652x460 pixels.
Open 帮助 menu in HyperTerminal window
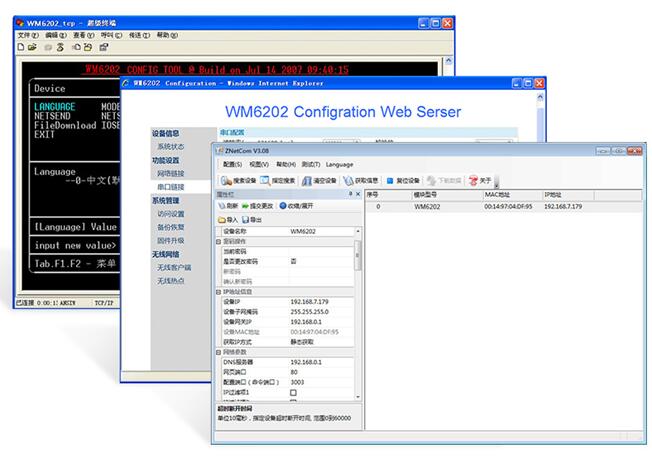167,35
